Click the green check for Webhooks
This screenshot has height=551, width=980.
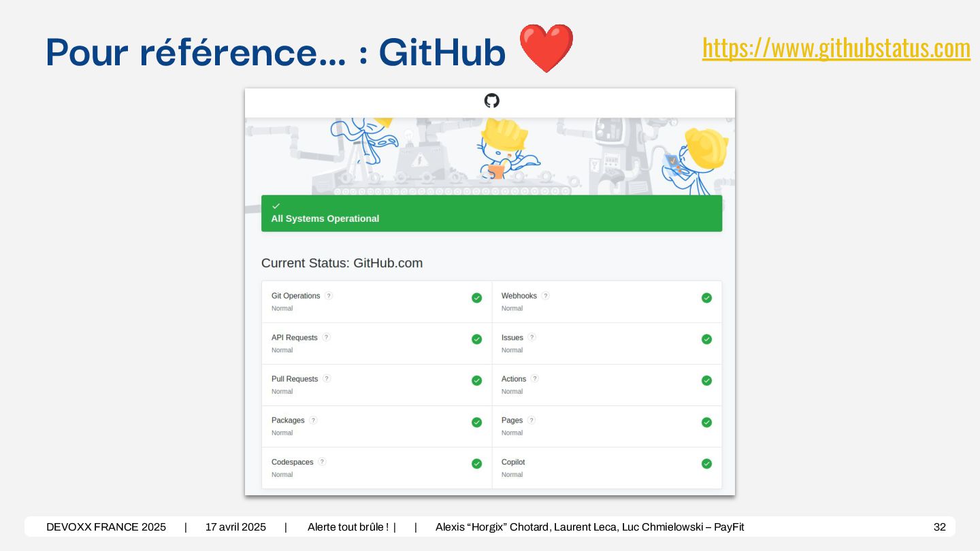[706, 298]
